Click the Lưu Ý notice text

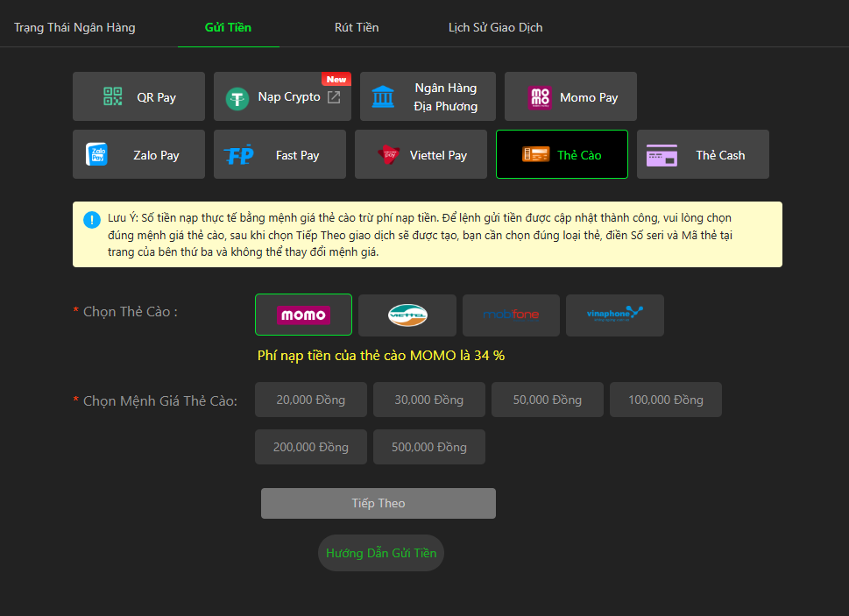pyautogui.click(x=420, y=234)
